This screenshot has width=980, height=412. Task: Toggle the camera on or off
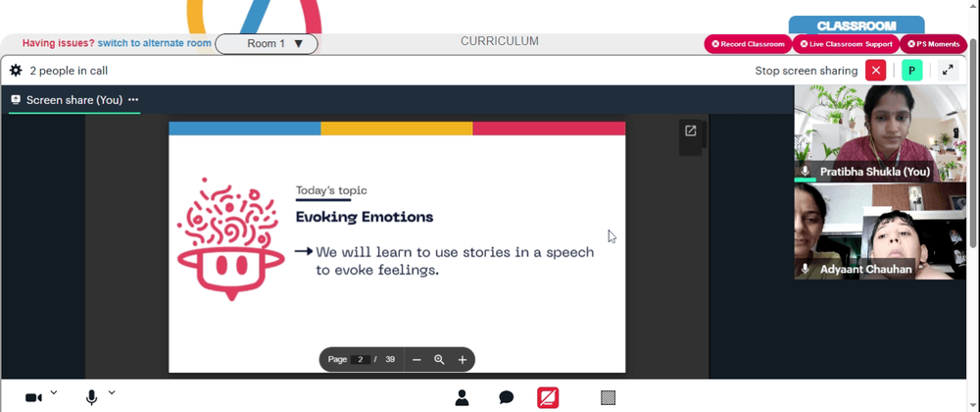(33, 397)
